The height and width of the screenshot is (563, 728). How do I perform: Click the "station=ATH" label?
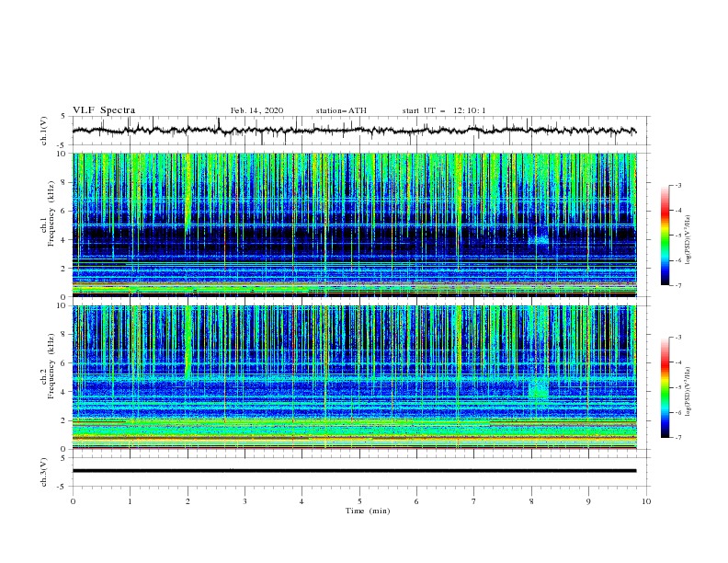pyautogui.click(x=341, y=110)
